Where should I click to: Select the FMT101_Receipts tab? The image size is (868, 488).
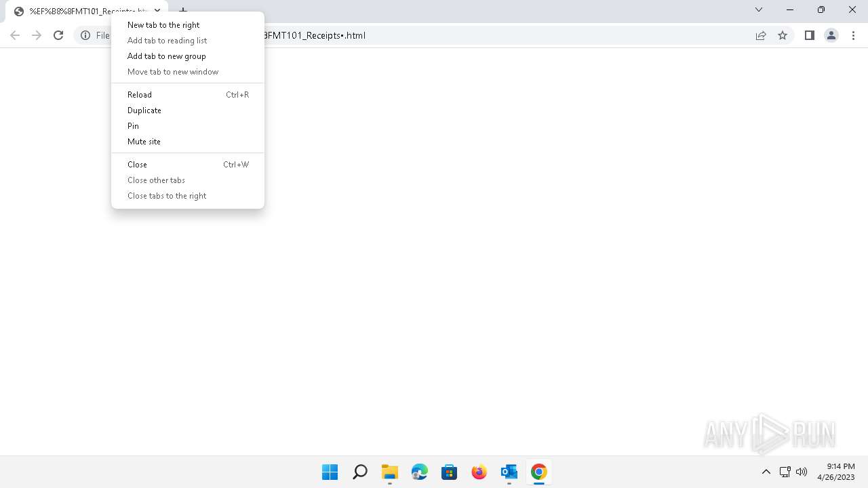pyautogui.click(x=87, y=12)
